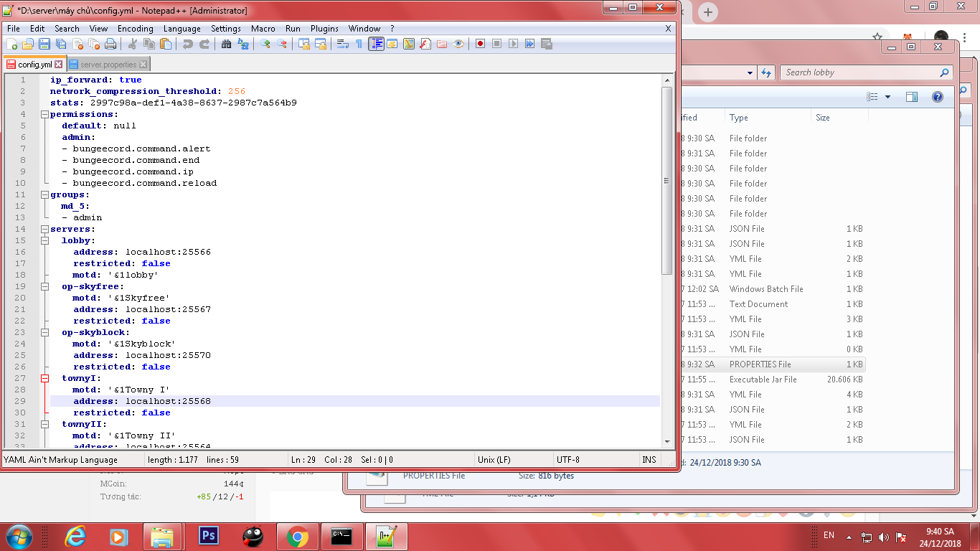This screenshot has width=980, height=551.
Task: Open the explorer change view dropdown arrow
Action: [887, 97]
